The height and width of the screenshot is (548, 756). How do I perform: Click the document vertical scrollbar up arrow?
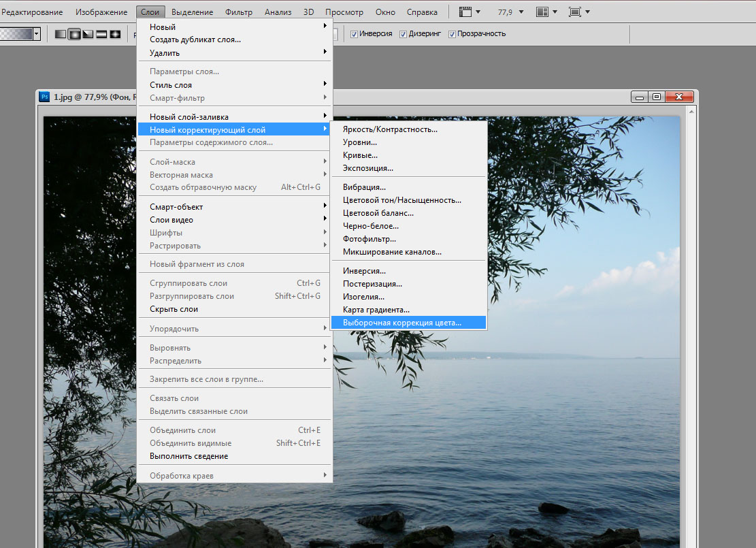point(691,112)
